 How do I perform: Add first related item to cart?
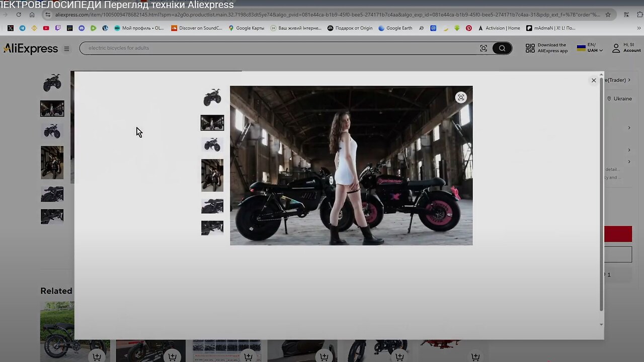click(x=97, y=356)
